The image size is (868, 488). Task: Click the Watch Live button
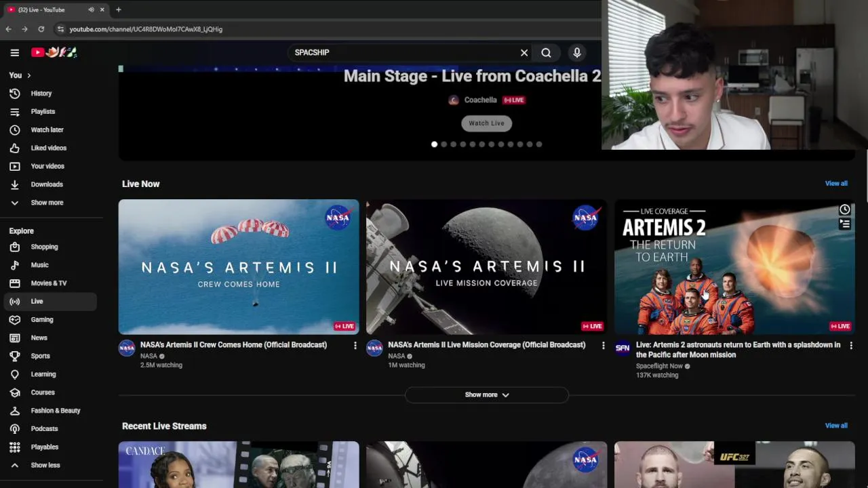pyautogui.click(x=487, y=123)
